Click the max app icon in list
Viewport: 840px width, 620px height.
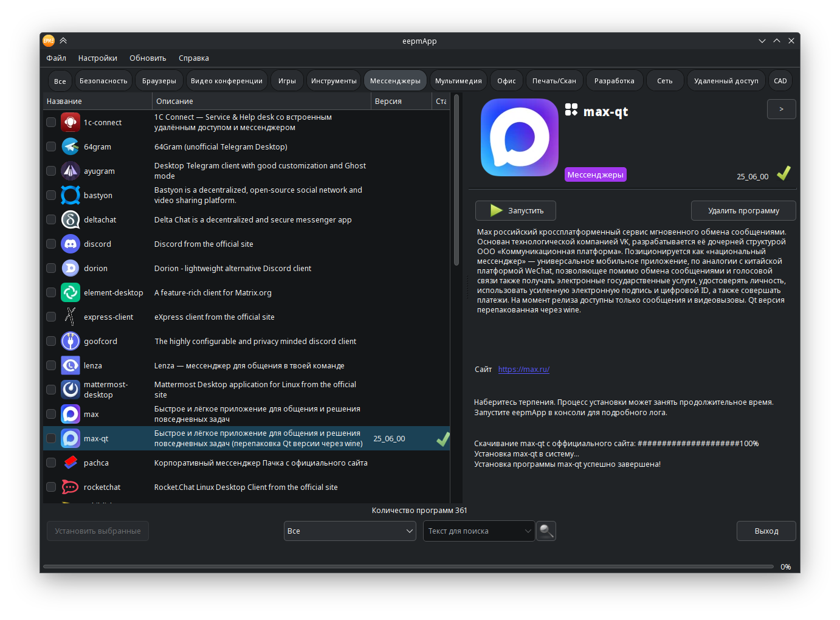coord(71,414)
